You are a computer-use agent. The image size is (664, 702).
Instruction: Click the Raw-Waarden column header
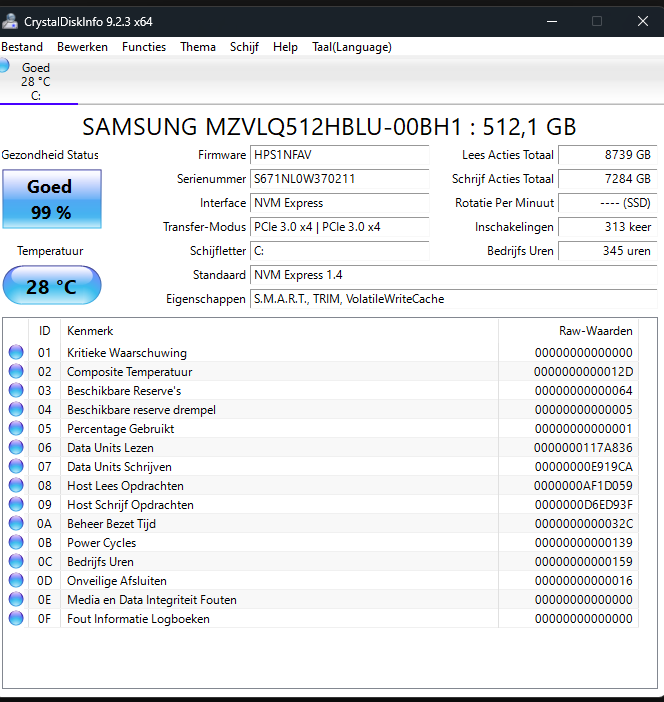[595, 331]
